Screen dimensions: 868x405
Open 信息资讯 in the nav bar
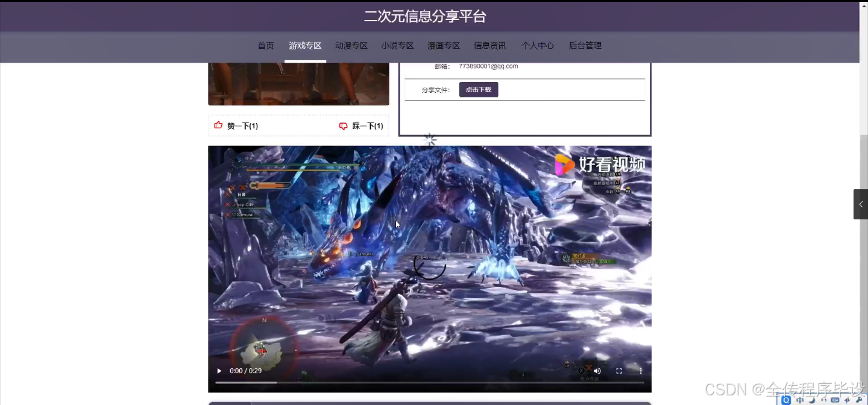490,46
